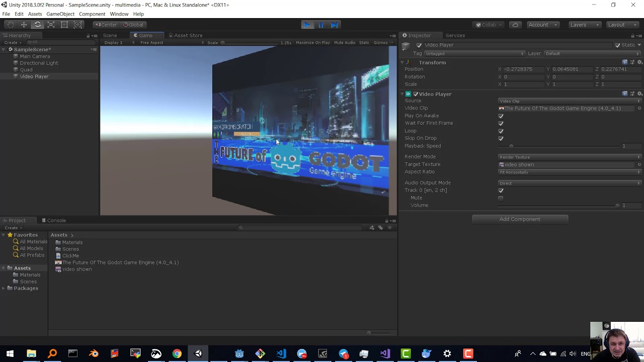Open the Display 1 dropdown in Game view
Viewport: 644px width, 362px height.
(x=119, y=43)
